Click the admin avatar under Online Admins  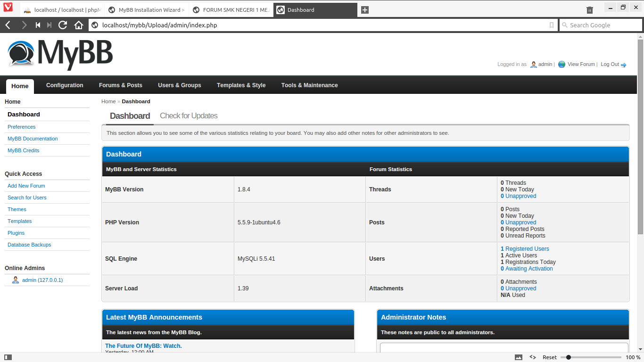coord(15,280)
